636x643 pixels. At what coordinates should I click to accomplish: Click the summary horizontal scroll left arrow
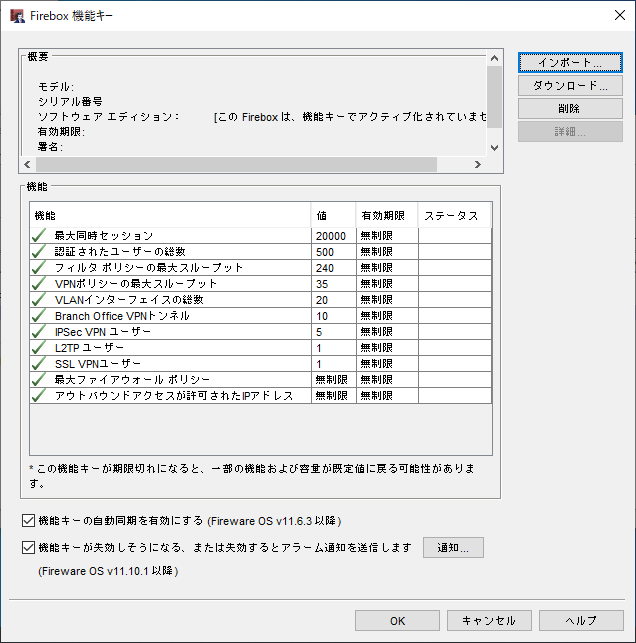point(27,164)
